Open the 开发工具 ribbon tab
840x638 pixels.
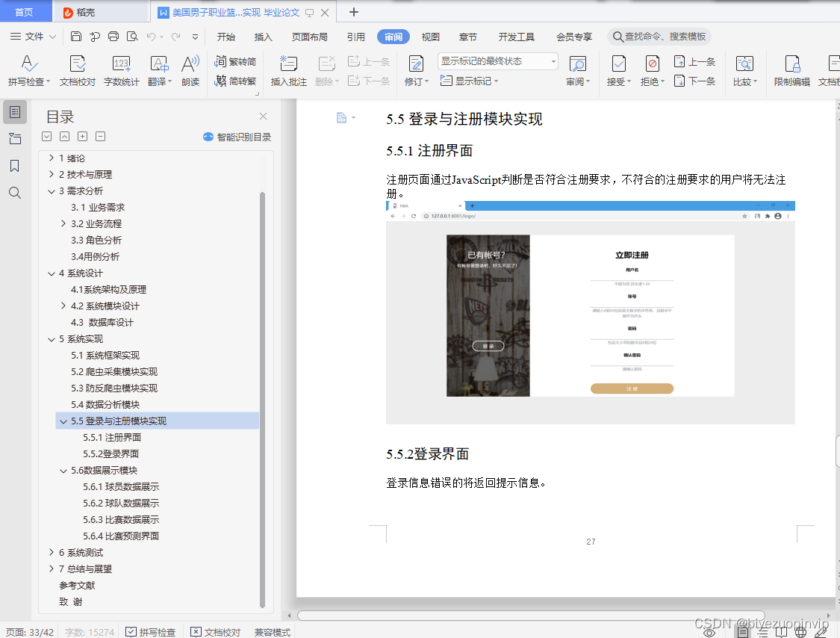tap(517, 37)
